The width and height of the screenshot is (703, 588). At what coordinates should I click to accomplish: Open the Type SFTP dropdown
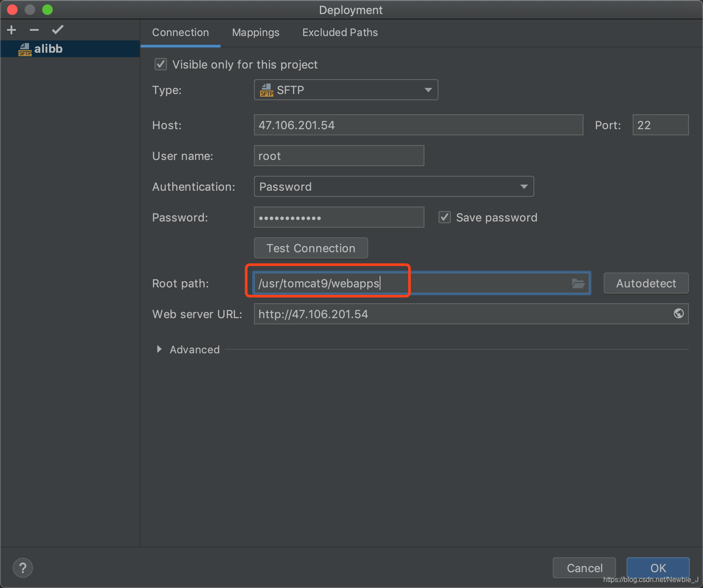pyautogui.click(x=346, y=90)
